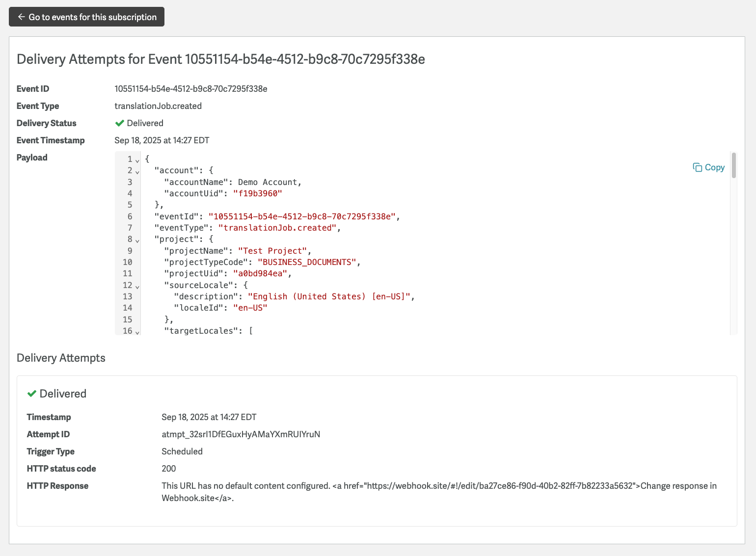Click the Attempt ID value
This screenshot has height=556, width=756.
(241, 434)
